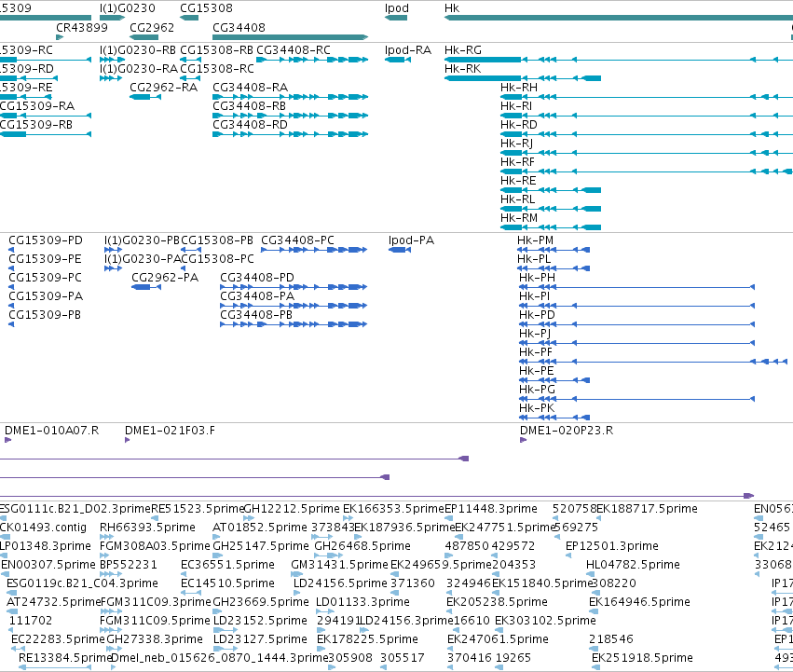
Task: Click the CG15309-PD protein label
Action: (x=46, y=240)
